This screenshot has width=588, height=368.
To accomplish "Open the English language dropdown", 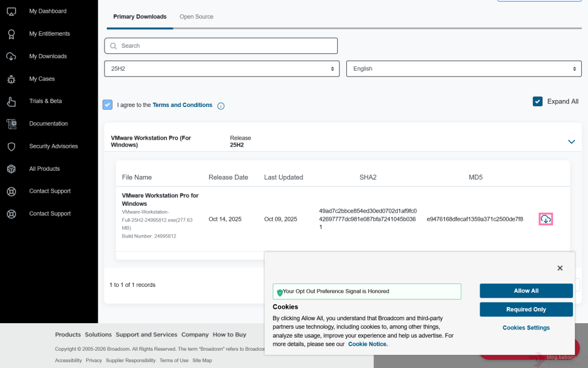I will (464, 68).
